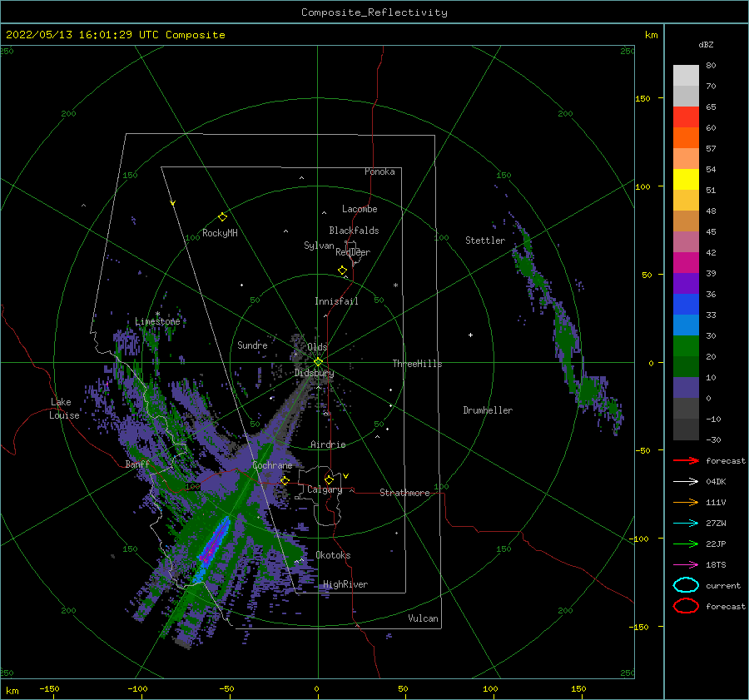Click the light grey 70-80 dBZ swatch
This screenshot has height=700, width=749.
(686, 76)
